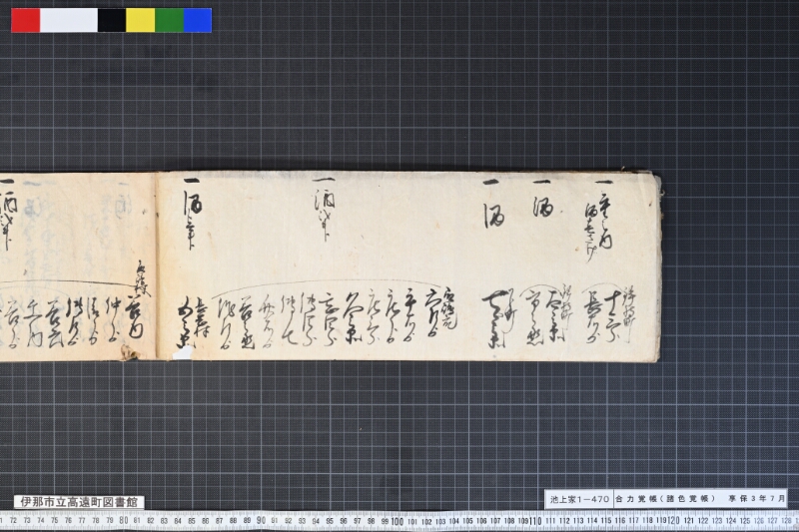This screenshot has width=799, height=532.
Task: Click the date label '享保3年7月'
Action: click(756, 499)
